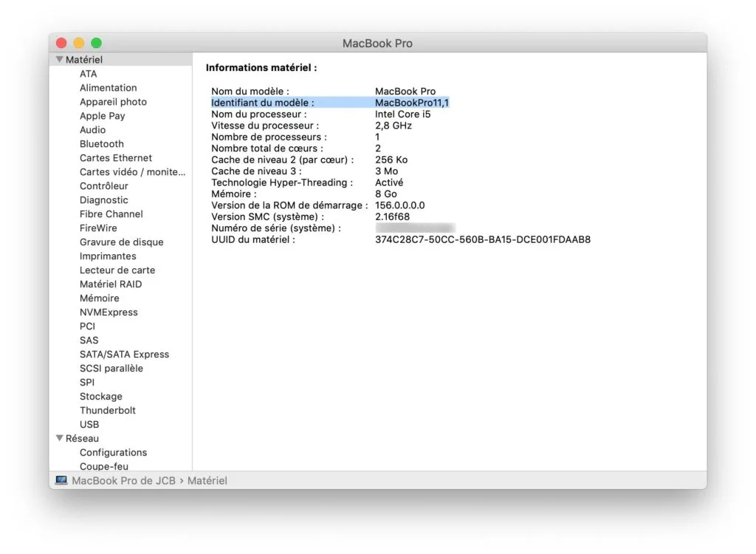Collapse the Réseau section
Image resolution: width=756 pixels, height=554 pixels.
60,438
